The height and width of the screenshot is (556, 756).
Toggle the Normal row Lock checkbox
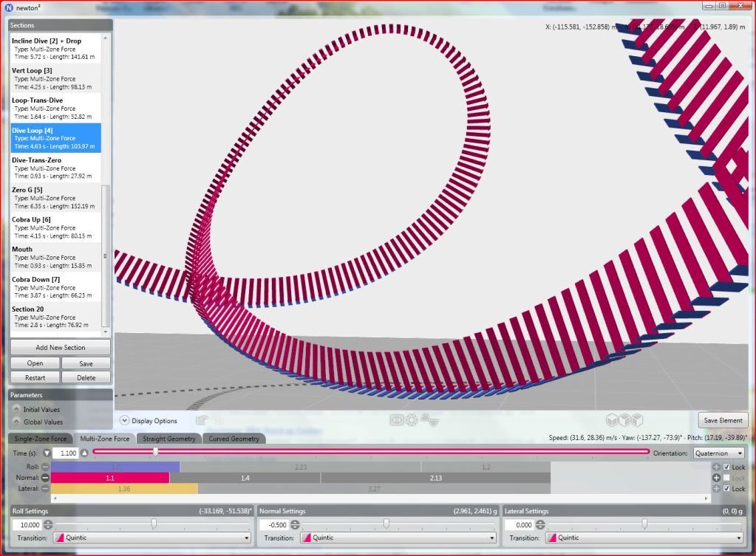[726, 478]
